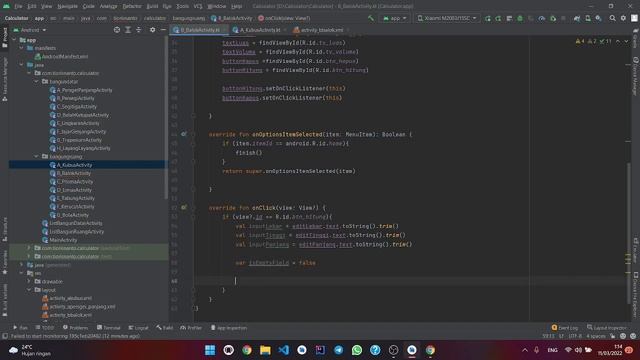Click Collapse All icon in Project panel

138,30
